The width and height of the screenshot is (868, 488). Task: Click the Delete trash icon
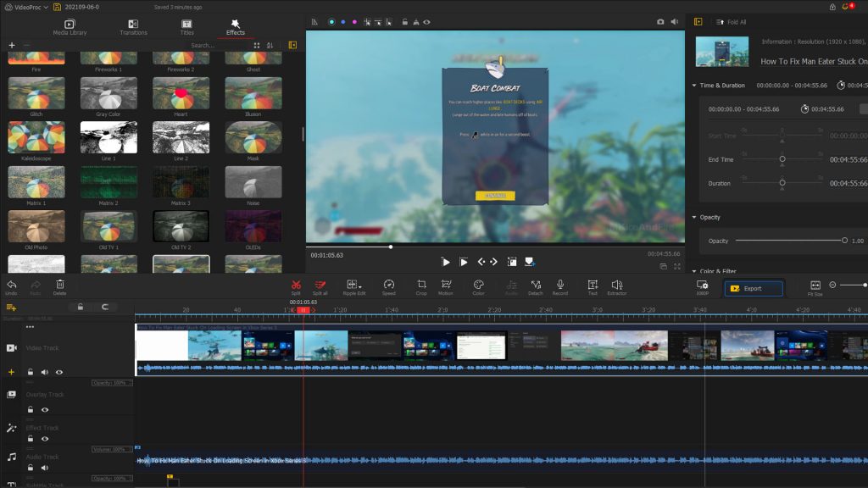point(60,287)
